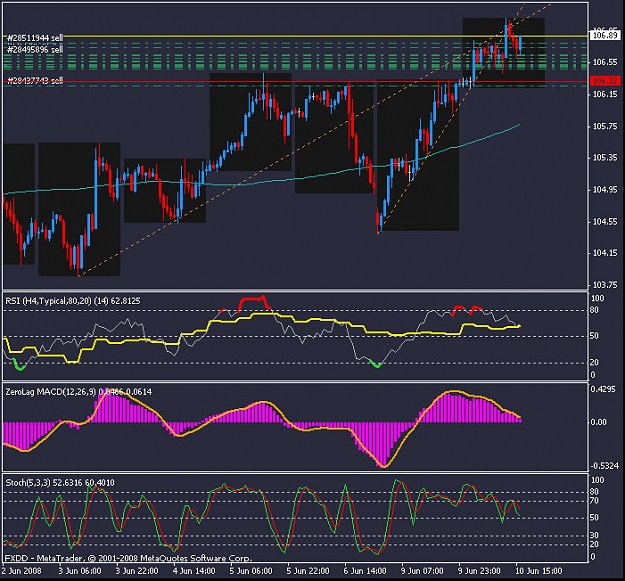Click the 104.15 price scale value
Screen dimensions: 625x581
tap(605, 253)
